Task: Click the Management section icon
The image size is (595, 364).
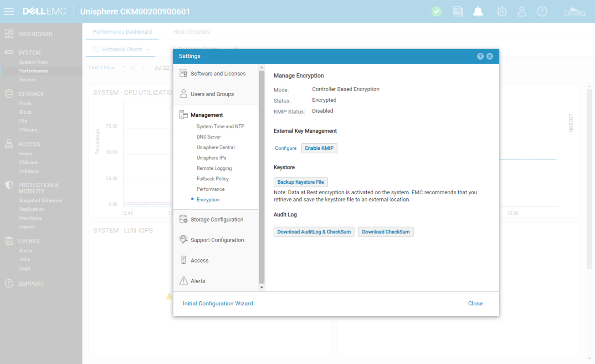Action: 184,115
